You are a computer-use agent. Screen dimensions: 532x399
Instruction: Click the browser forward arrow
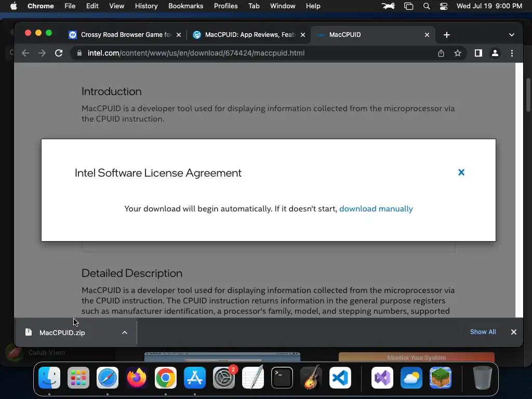tap(42, 54)
